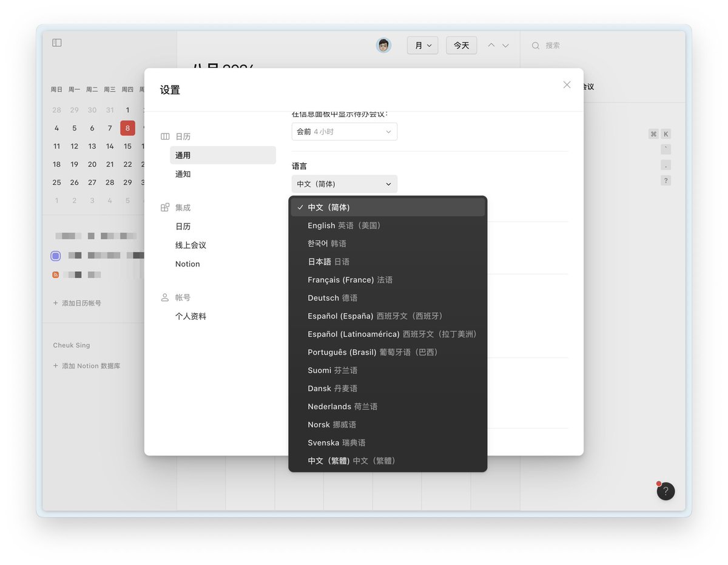The image size is (728, 565).
Task: Select day 8 in mini calendar
Action: pyautogui.click(x=127, y=128)
